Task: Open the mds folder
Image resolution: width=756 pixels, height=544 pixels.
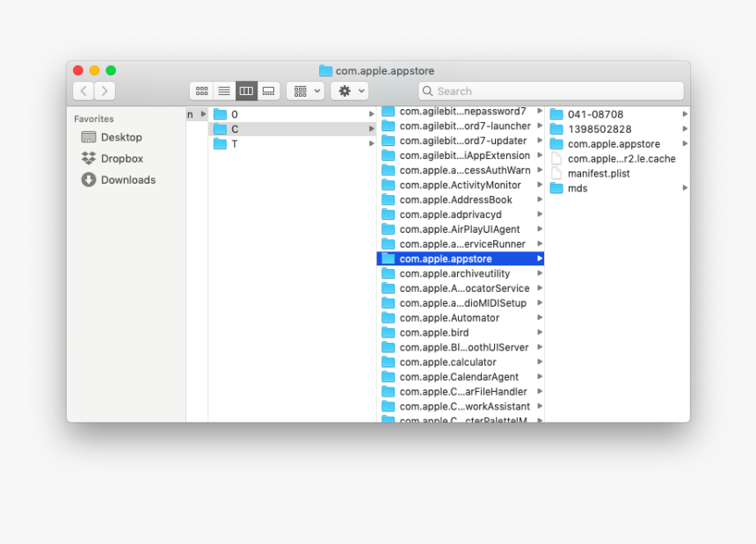Action: [618, 188]
